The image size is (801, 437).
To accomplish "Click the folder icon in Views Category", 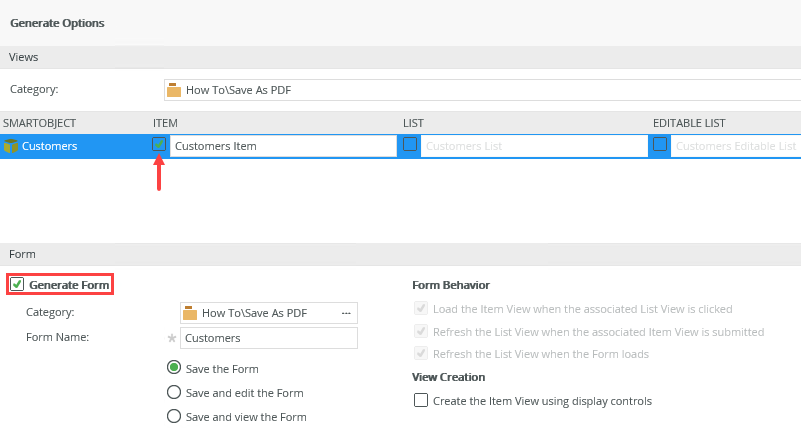I will click(174, 90).
